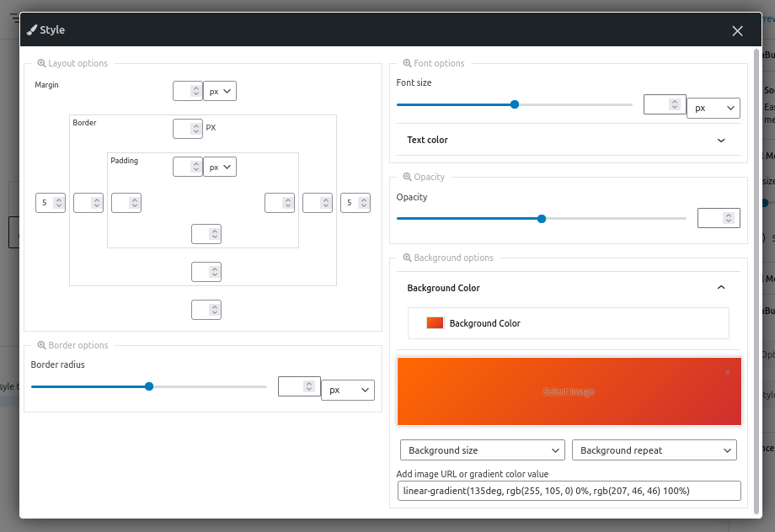
Task: Click the Opacity section magnifier icon
Action: point(407,177)
